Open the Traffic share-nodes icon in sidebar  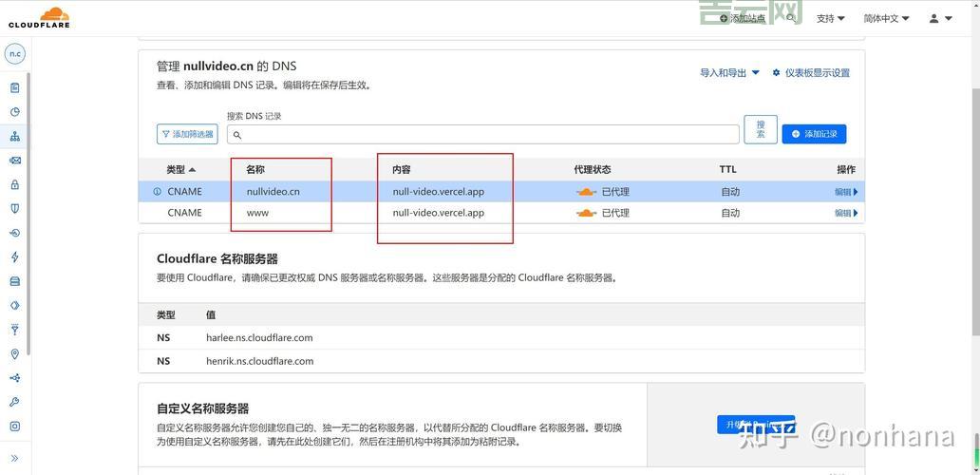click(x=15, y=378)
